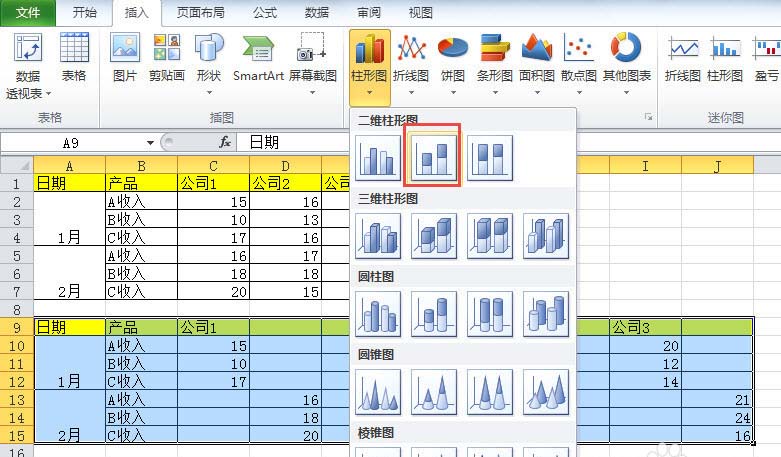Screen dimensions: 781x457
Task: Open the scatter chart (散点图) menu
Action: coord(579,63)
